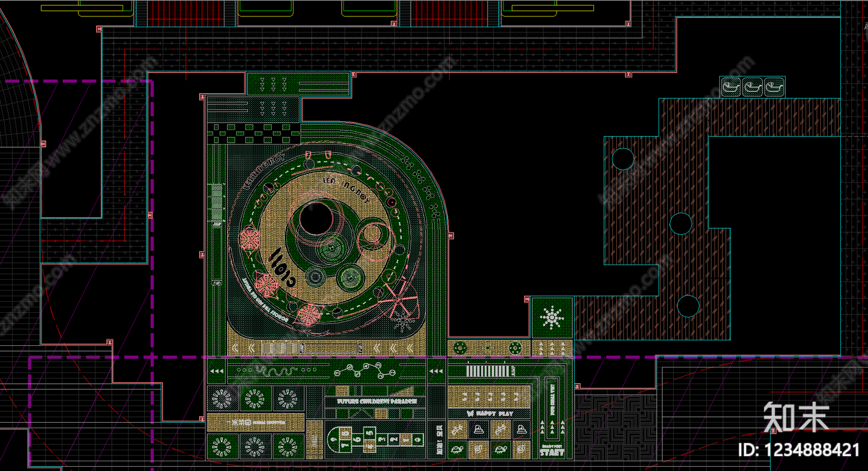Select the checkerboard pattern strip

point(253,133)
